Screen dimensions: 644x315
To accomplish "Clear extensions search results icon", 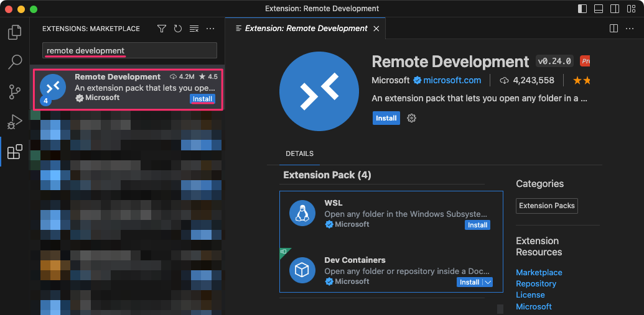I will coord(194,29).
